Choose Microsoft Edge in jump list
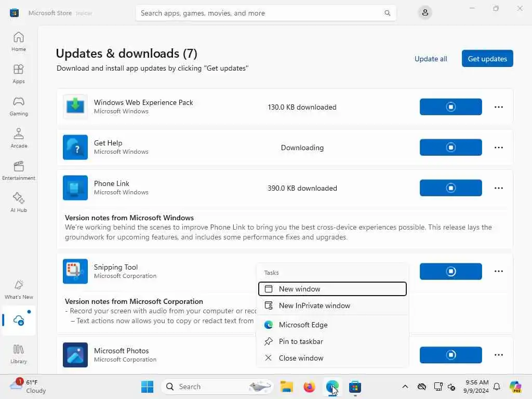 (x=332, y=325)
